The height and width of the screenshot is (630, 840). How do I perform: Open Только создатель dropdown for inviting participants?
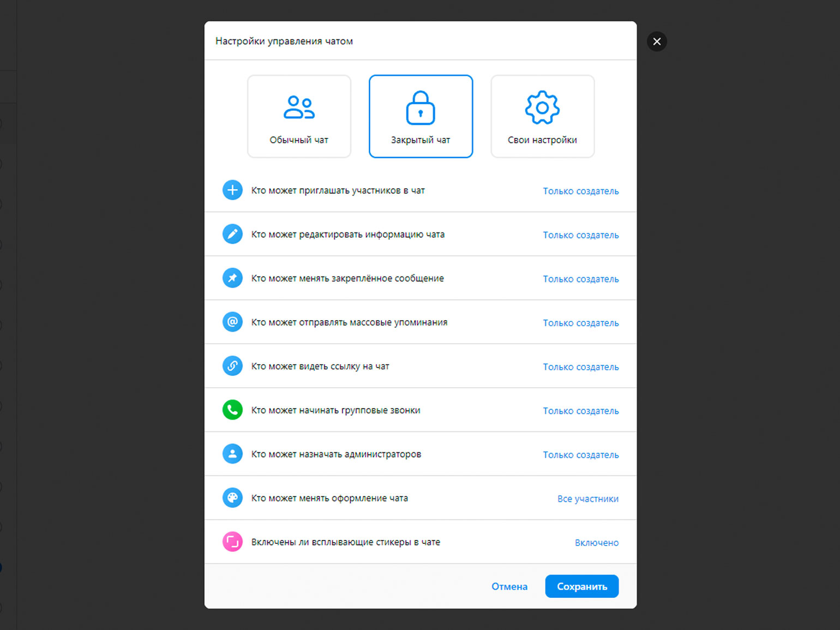(x=580, y=191)
